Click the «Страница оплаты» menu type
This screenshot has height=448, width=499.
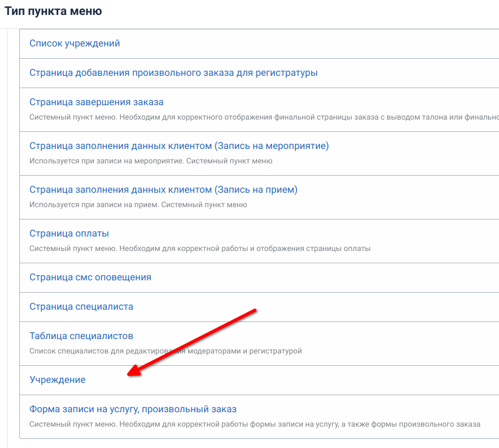click(69, 233)
